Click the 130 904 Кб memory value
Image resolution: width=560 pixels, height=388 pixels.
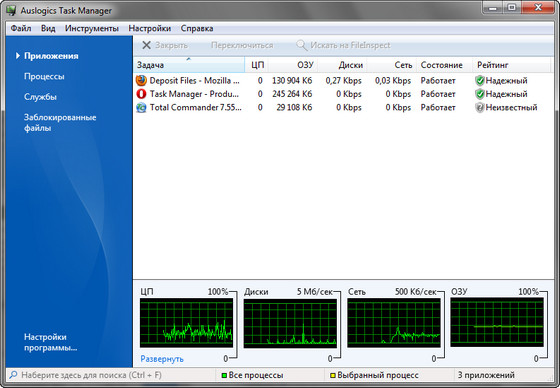(292, 80)
